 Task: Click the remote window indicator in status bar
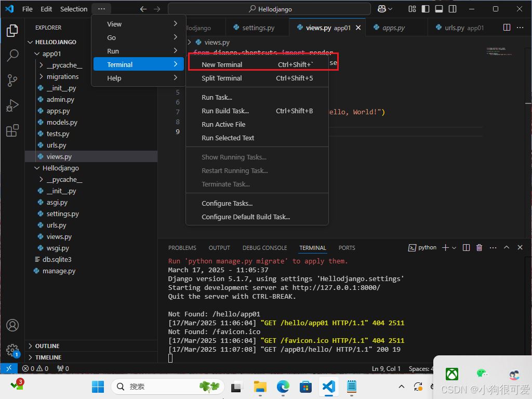pyautogui.click(x=9, y=368)
